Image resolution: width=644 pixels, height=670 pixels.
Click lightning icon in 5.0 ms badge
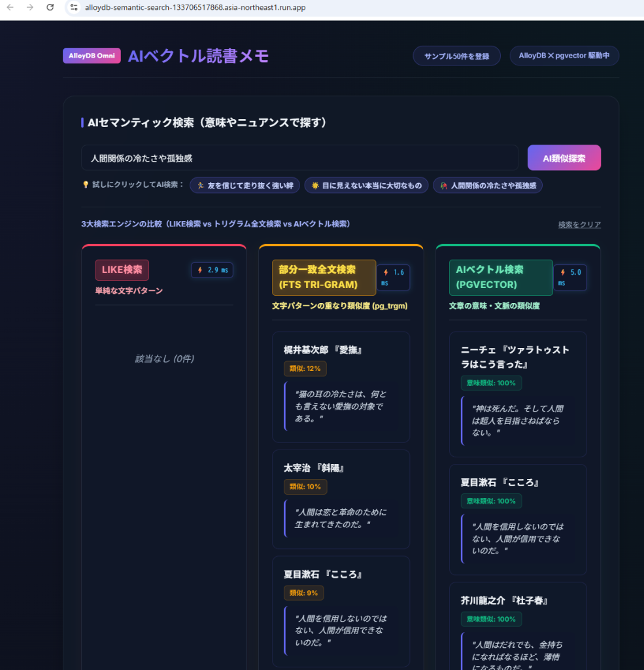coord(563,272)
